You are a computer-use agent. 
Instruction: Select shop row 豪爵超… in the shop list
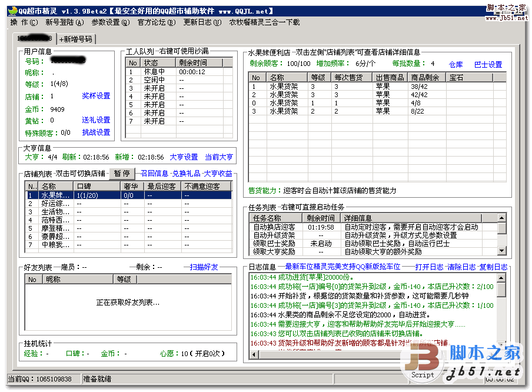[x=129, y=237]
